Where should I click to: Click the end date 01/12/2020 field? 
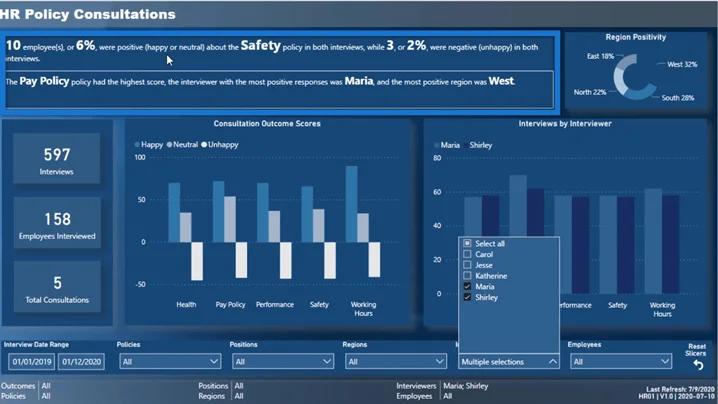tap(82, 361)
